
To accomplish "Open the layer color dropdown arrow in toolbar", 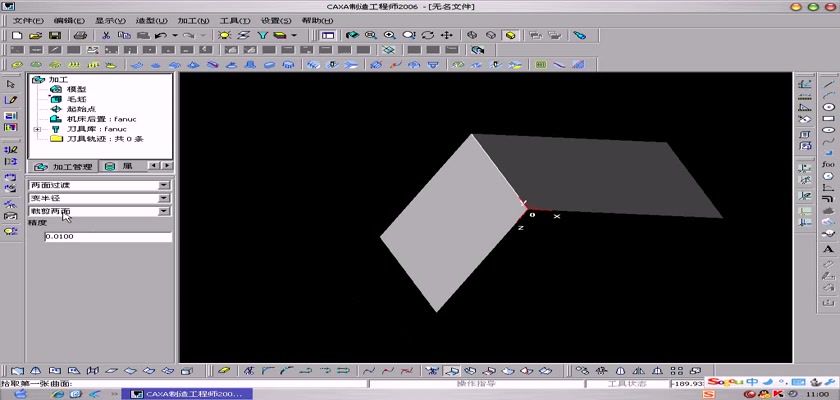I will 294,35.
